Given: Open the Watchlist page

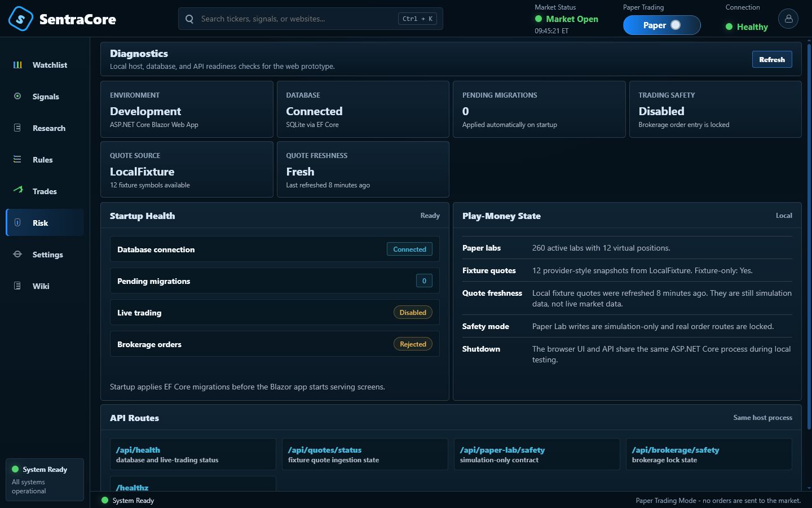Looking at the screenshot, I should [45, 65].
